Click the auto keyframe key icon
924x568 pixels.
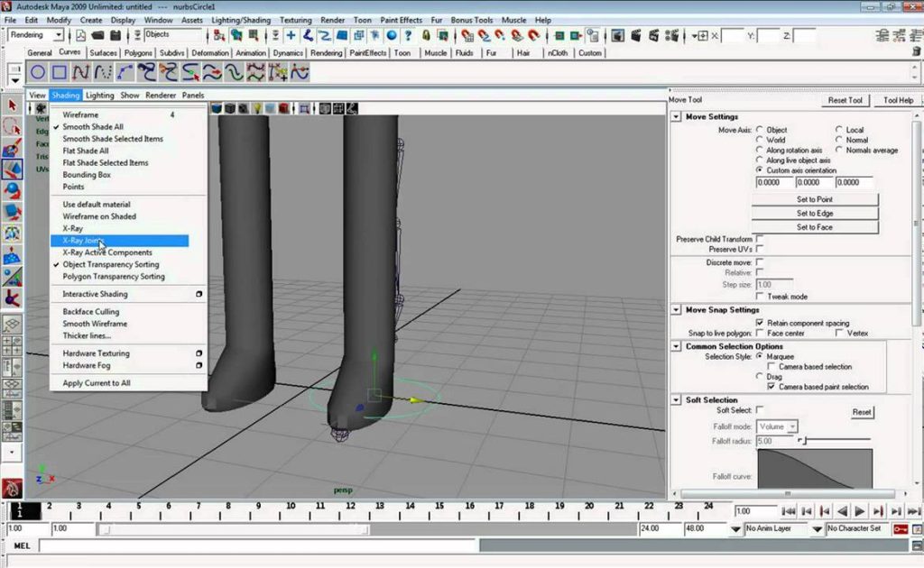tap(900, 529)
